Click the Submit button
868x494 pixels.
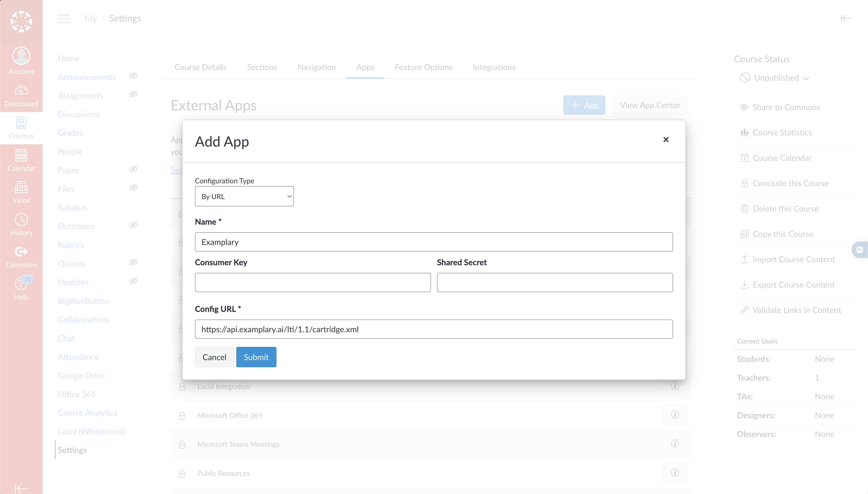[256, 357]
